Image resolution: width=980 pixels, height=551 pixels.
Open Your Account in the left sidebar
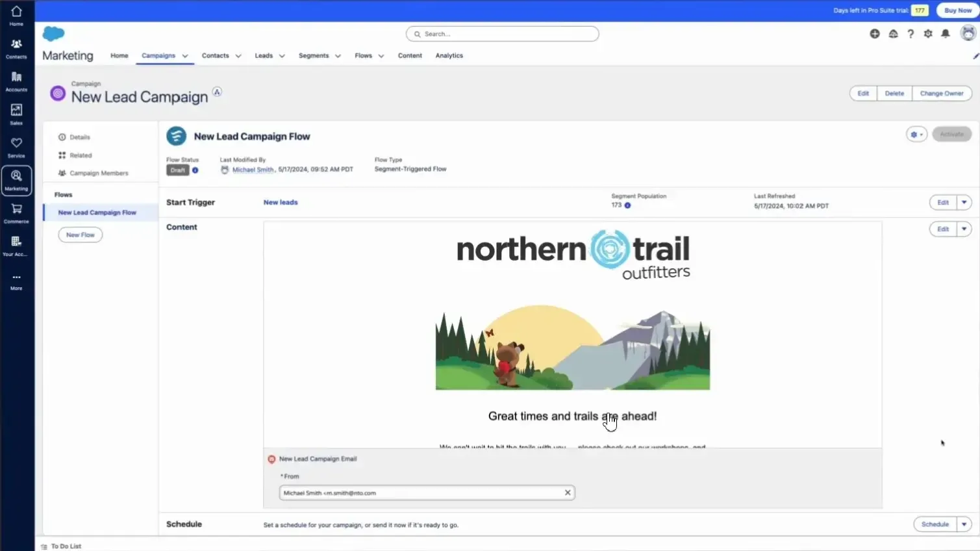pyautogui.click(x=16, y=246)
